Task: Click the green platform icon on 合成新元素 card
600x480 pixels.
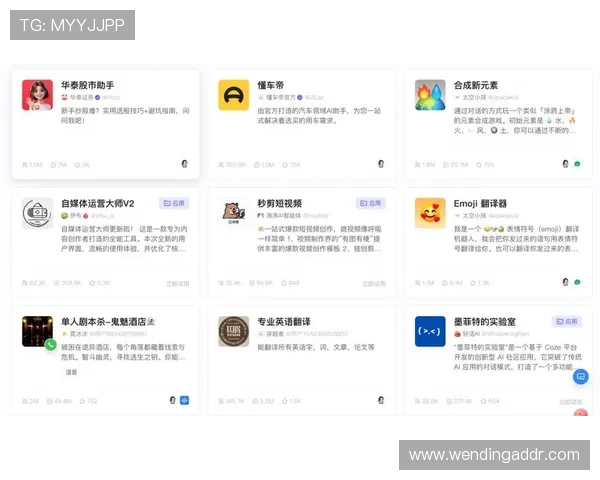Action: (577, 164)
